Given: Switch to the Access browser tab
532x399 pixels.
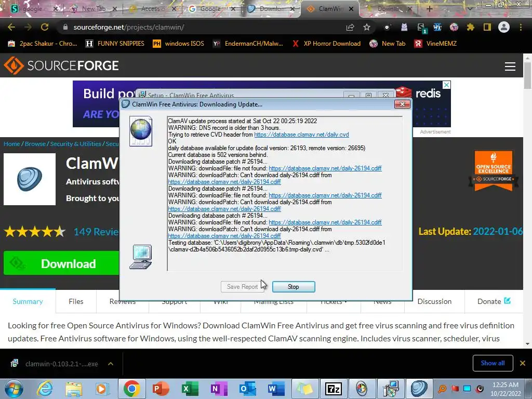Looking at the screenshot, I should pos(152,8).
